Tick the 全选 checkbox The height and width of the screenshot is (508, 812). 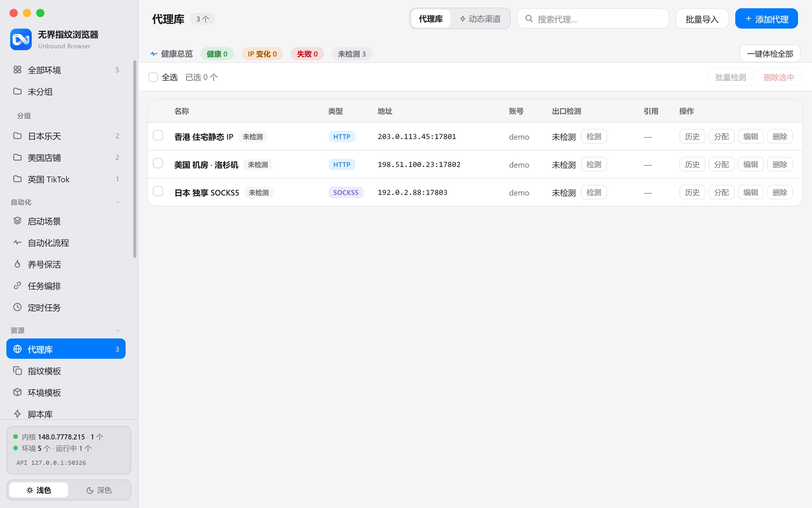(153, 77)
